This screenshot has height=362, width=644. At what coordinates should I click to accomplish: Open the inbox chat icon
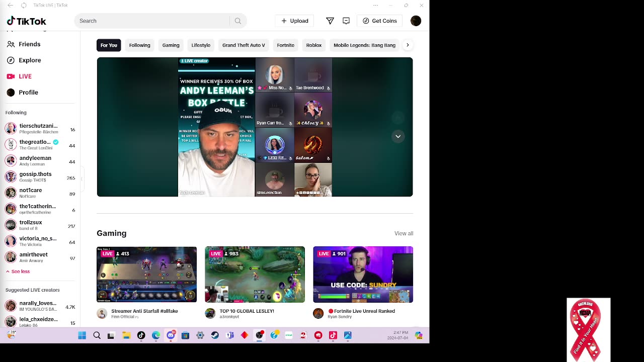point(346,21)
